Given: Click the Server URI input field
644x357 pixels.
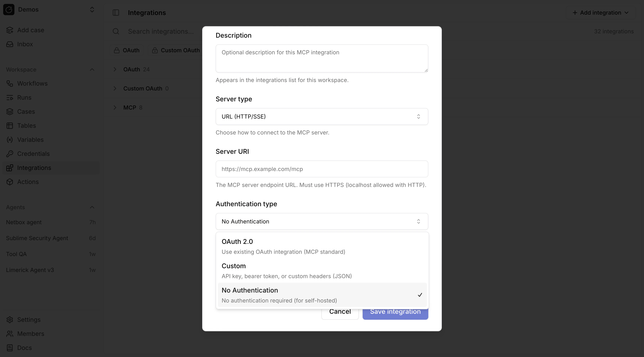Looking at the screenshot, I should [321, 169].
